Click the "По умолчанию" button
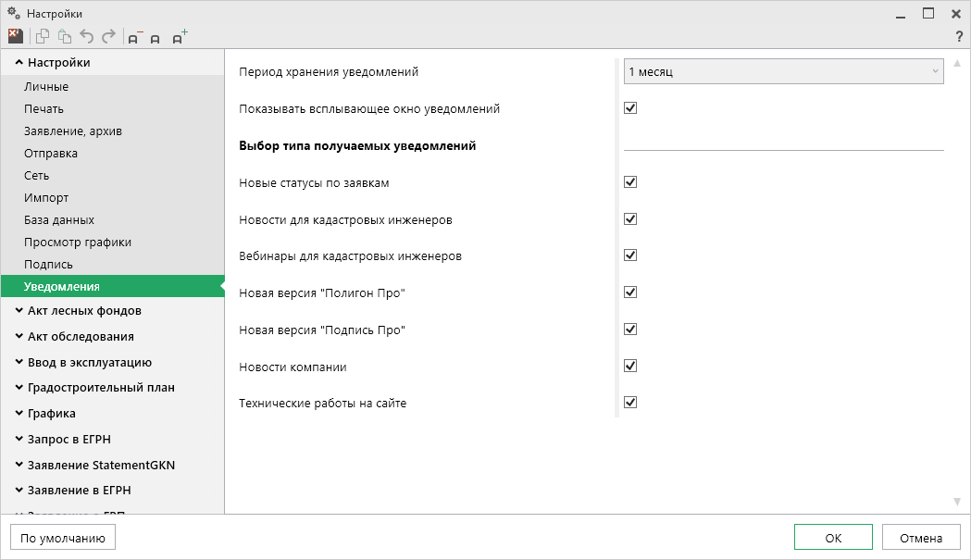 (x=63, y=537)
